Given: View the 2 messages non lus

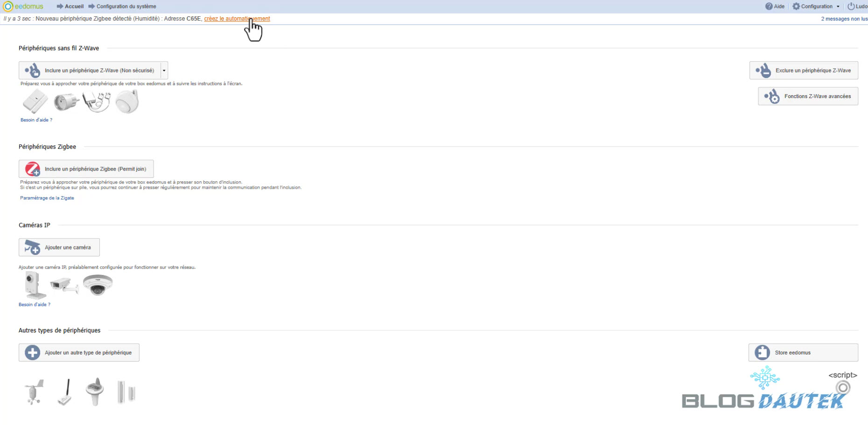Looking at the screenshot, I should point(844,19).
